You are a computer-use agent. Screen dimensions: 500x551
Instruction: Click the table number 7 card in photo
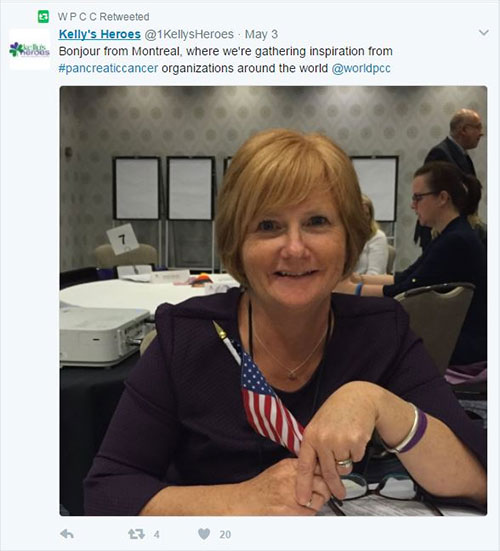tap(123, 239)
